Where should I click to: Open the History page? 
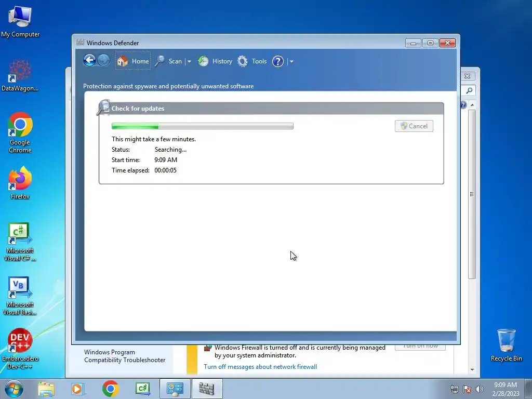215,61
